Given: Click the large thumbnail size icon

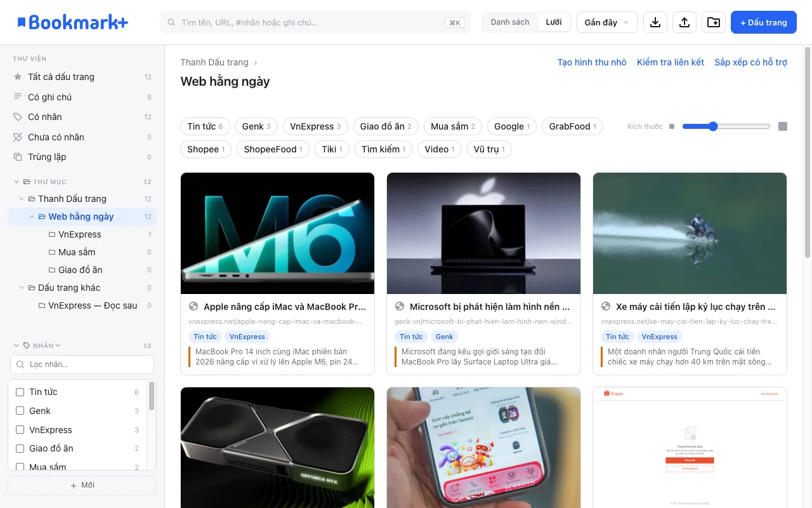Looking at the screenshot, I should coord(783,126).
